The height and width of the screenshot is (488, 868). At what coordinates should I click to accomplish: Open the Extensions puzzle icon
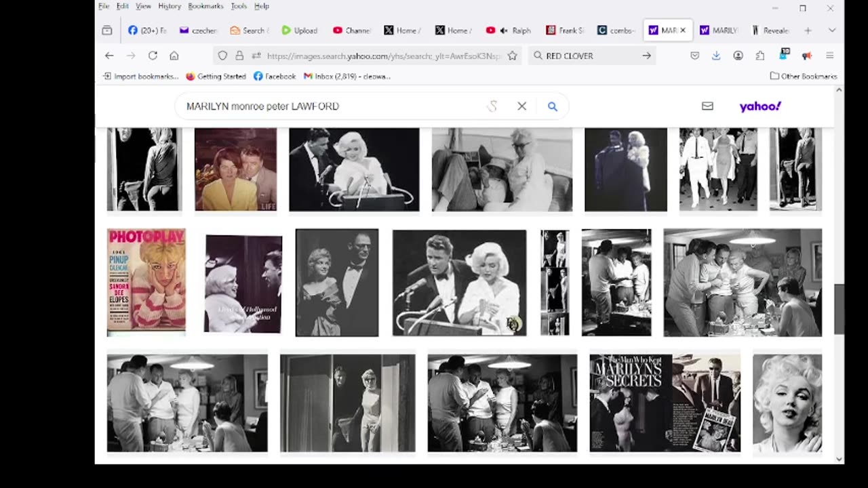760,56
